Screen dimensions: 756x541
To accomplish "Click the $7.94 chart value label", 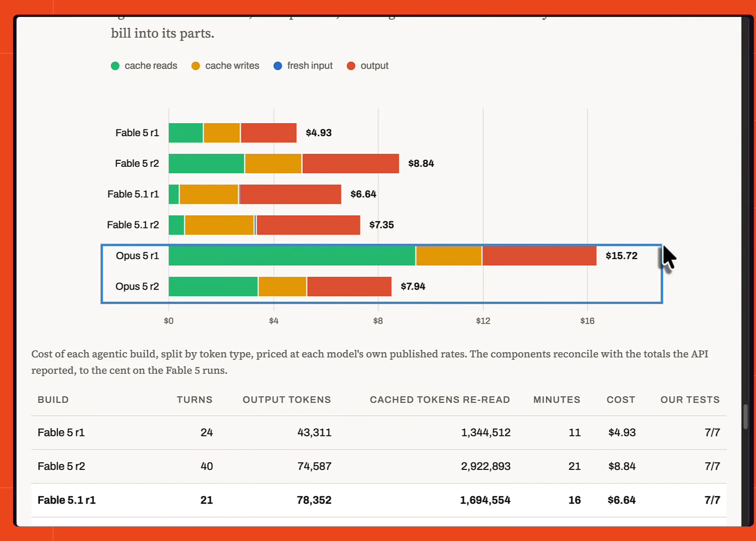I will 413,287.
